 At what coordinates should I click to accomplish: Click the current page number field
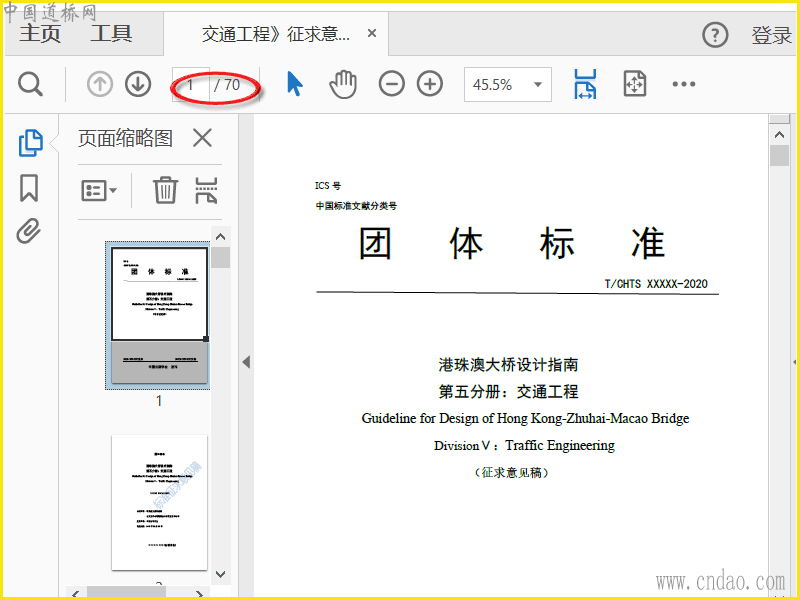pos(190,84)
